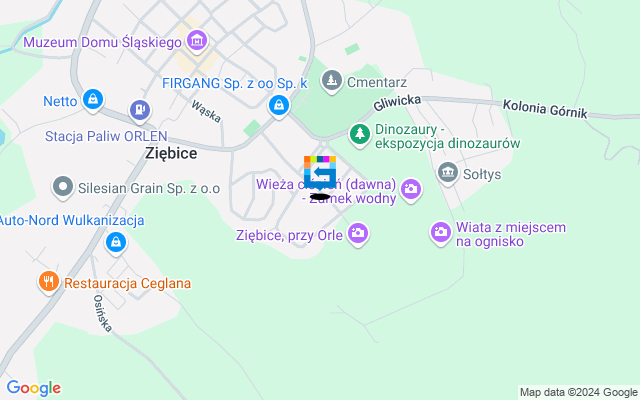Image resolution: width=640 pixels, height=400 pixels.
Task: Click the Sołtys government building pin
Action: tap(448, 173)
